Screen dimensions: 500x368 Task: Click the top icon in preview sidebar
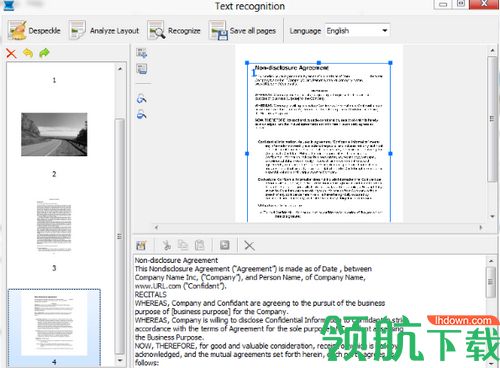click(x=142, y=53)
